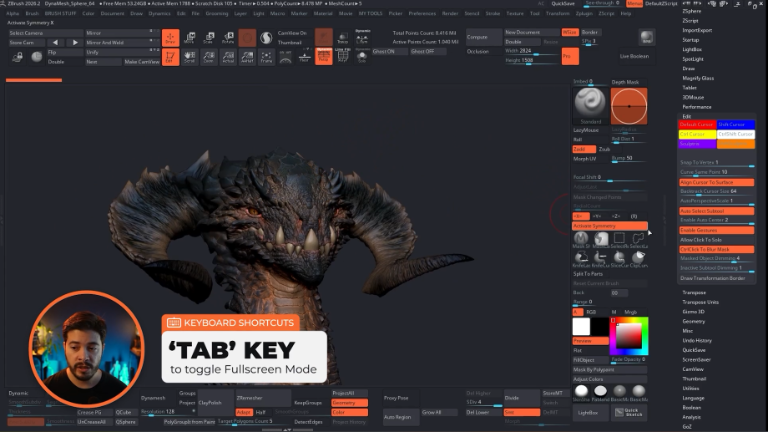Toggle Align Cursor To Surface
768x432 pixels.
click(717, 182)
